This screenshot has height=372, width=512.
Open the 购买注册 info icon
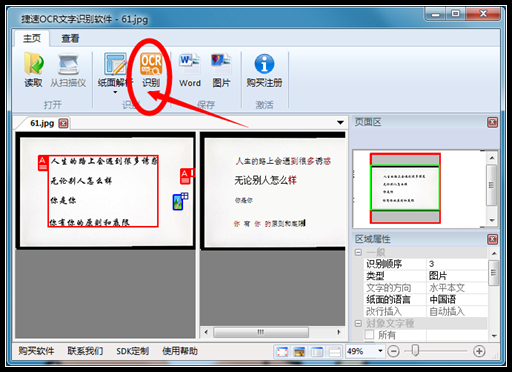[x=264, y=64]
